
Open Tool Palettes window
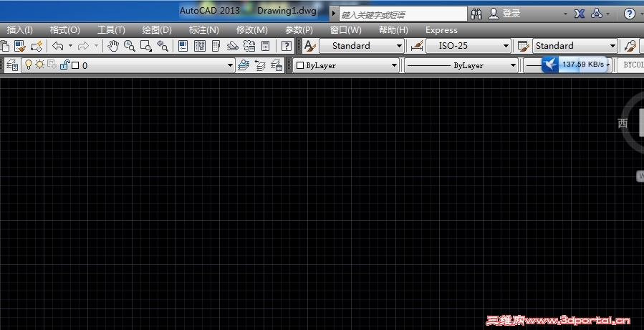coord(216,46)
